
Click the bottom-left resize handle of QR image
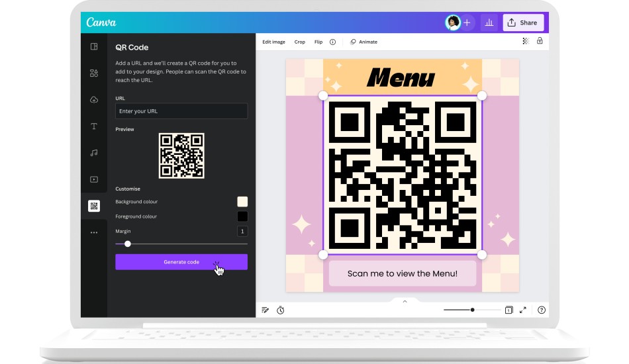[323, 255]
